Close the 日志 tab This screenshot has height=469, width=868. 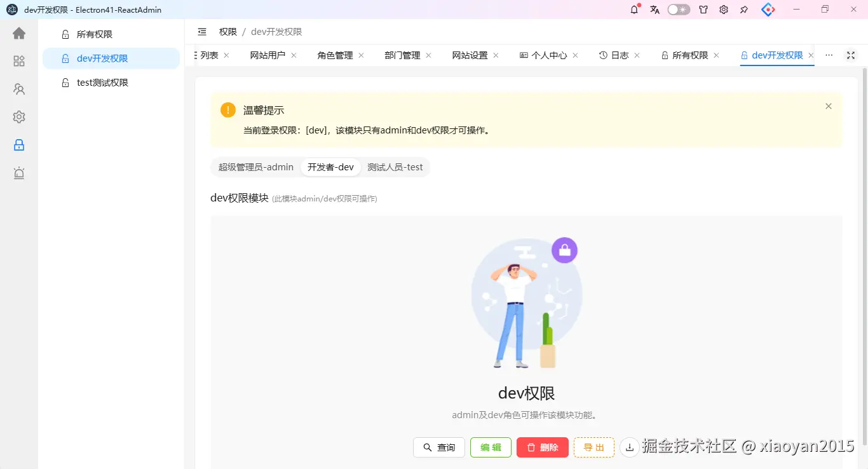(637, 55)
